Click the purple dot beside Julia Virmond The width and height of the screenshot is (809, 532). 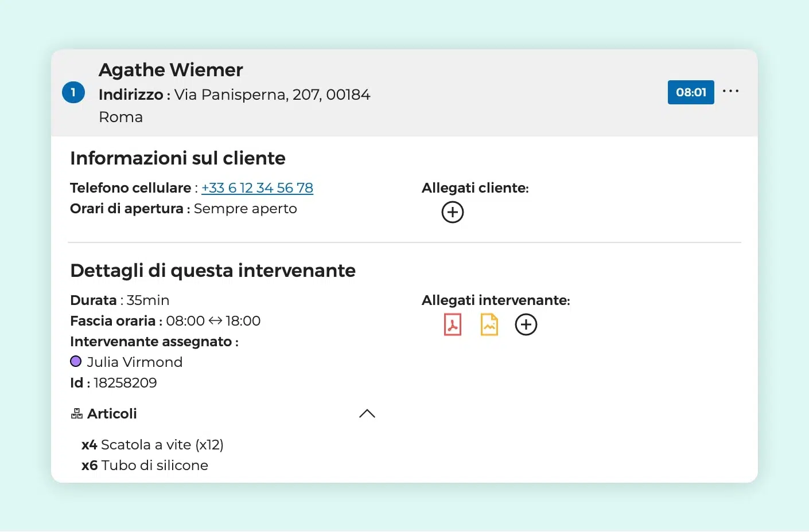click(x=76, y=362)
